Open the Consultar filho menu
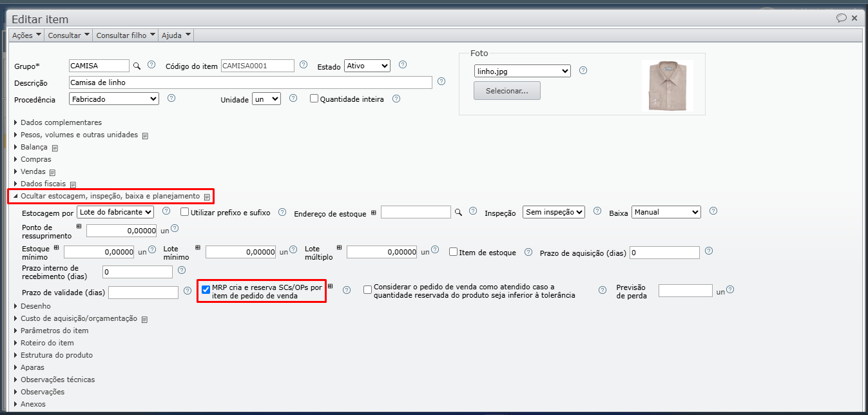The width and height of the screenshot is (868, 415). click(x=126, y=35)
